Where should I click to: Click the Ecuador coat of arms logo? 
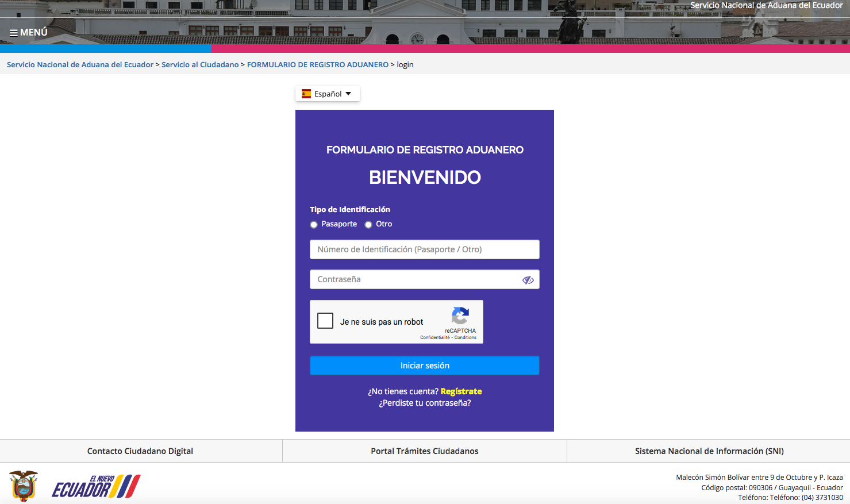pos(24,486)
